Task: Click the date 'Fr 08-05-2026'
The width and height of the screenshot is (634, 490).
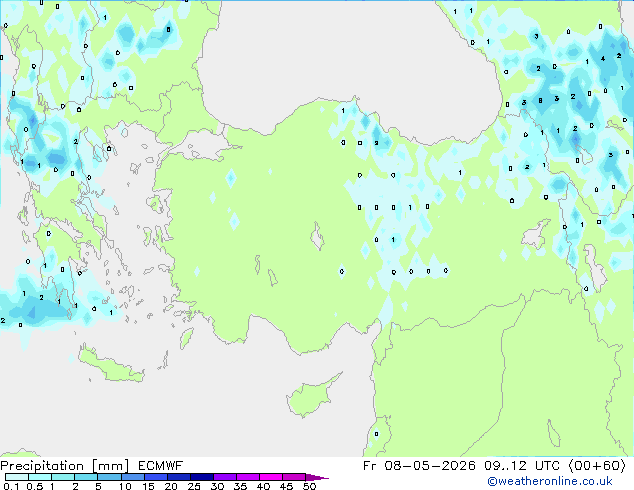Action: pyautogui.click(x=419, y=466)
